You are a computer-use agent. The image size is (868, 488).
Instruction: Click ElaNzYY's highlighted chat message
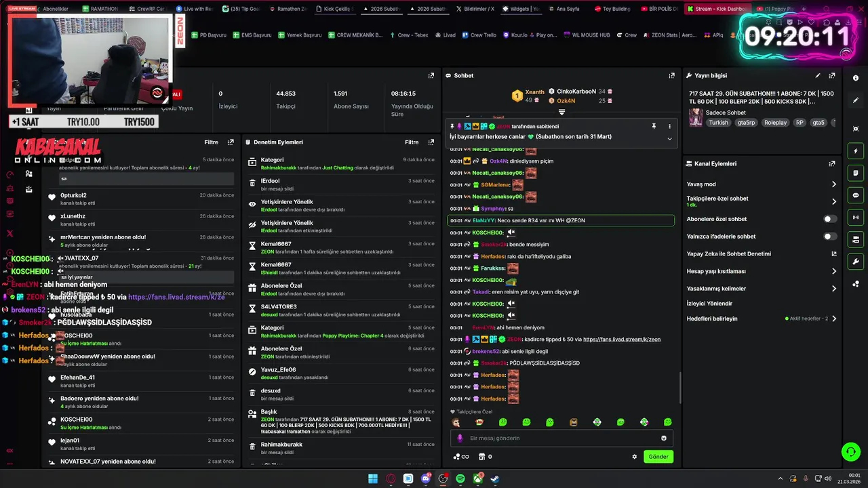coord(561,220)
